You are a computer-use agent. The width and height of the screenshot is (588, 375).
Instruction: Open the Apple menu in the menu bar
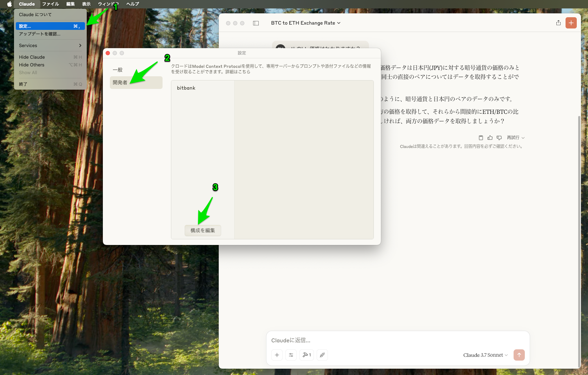click(x=9, y=4)
